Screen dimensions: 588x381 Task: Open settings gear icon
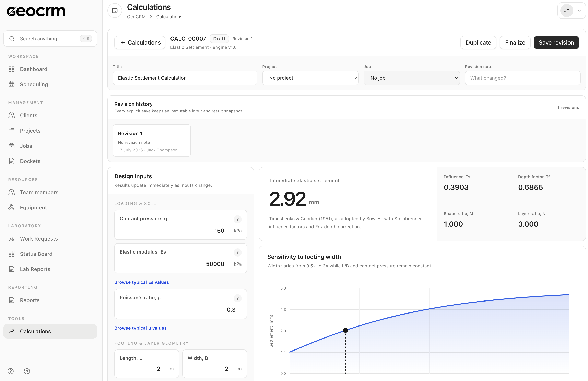click(x=27, y=371)
